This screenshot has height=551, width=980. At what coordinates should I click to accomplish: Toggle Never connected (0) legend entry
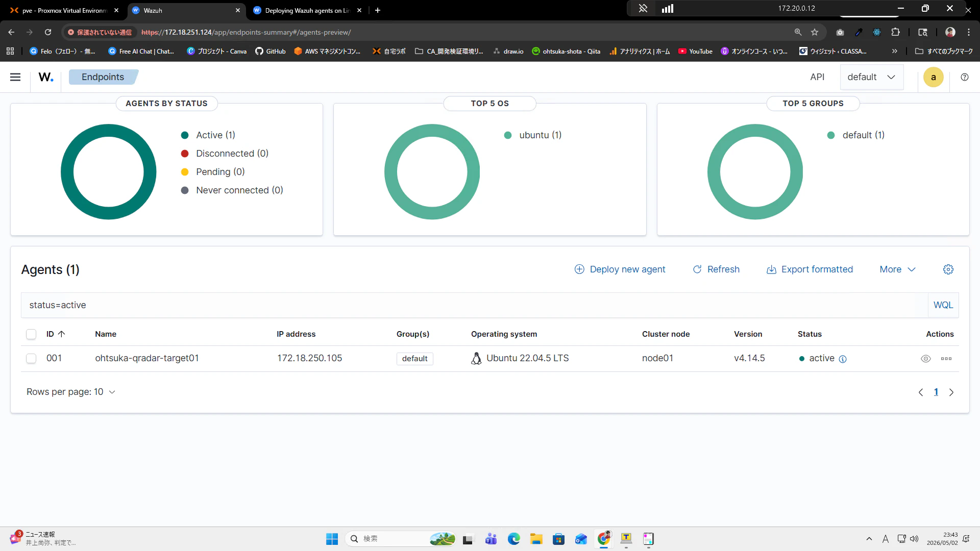click(232, 190)
